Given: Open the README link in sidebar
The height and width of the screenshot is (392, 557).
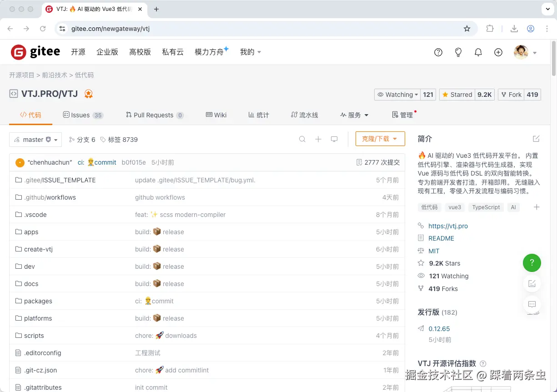Looking at the screenshot, I should point(441,238).
